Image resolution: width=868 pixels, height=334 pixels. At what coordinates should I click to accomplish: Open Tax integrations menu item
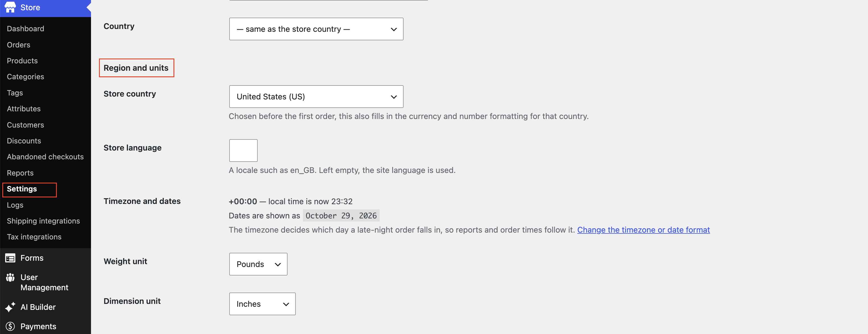coord(34,237)
